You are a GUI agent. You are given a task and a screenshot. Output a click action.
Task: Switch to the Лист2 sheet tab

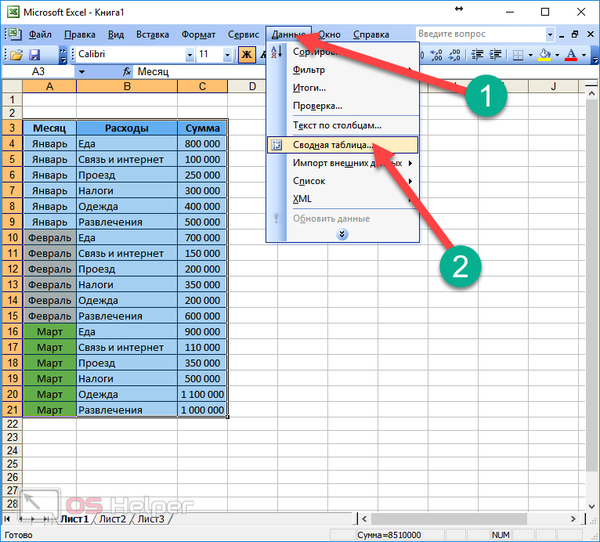(112, 519)
